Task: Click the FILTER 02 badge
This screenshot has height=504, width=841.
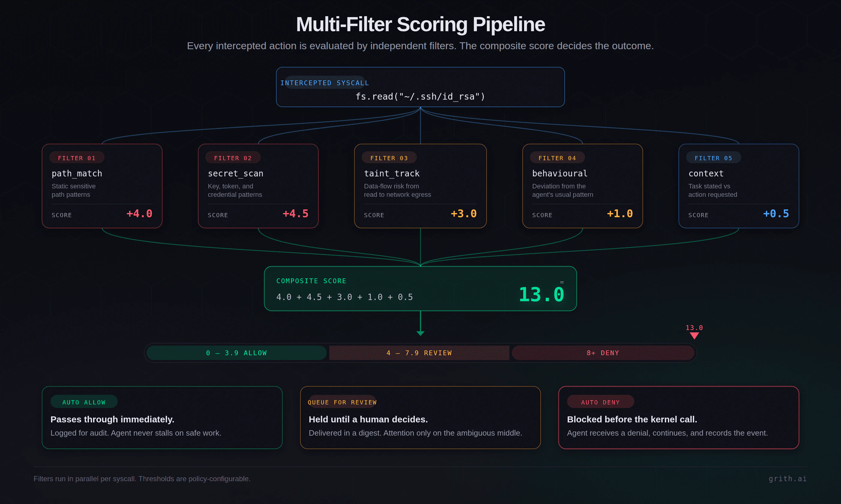Action: [x=233, y=158]
